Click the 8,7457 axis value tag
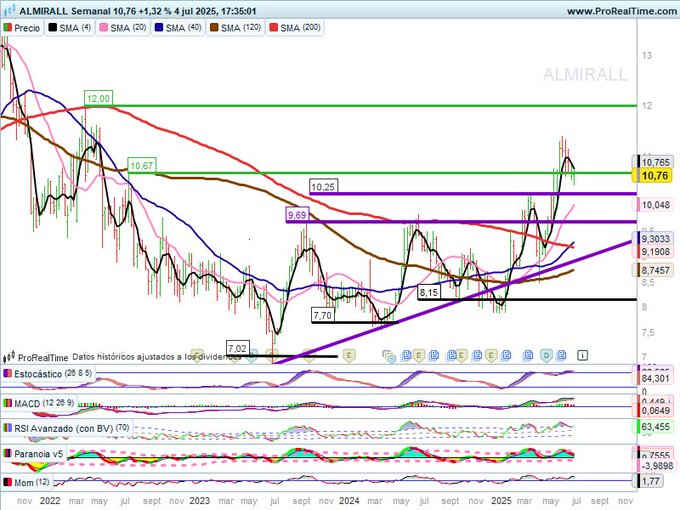This screenshot has height=510, width=680. click(x=655, y=270)
